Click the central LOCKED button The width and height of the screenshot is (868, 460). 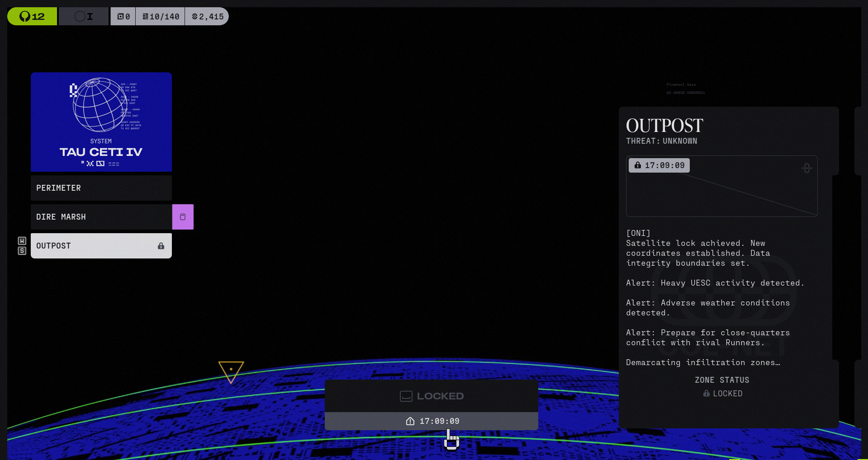(x=432, y=396)
